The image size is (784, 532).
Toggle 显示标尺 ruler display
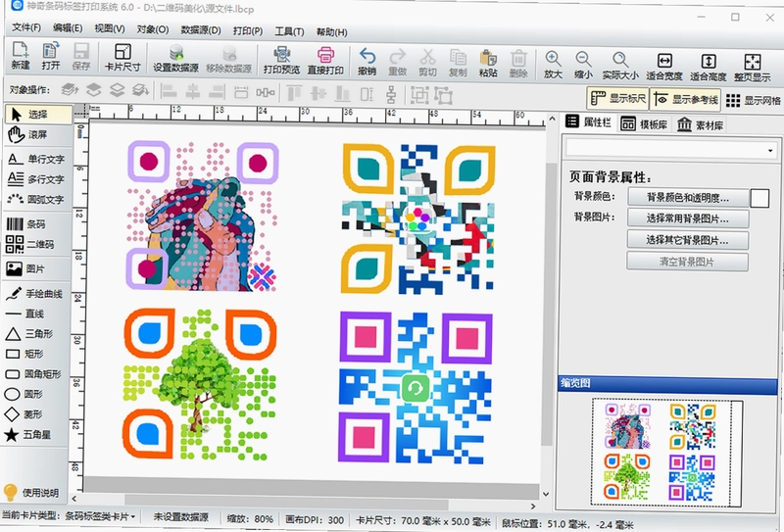[x=618, y=98]
